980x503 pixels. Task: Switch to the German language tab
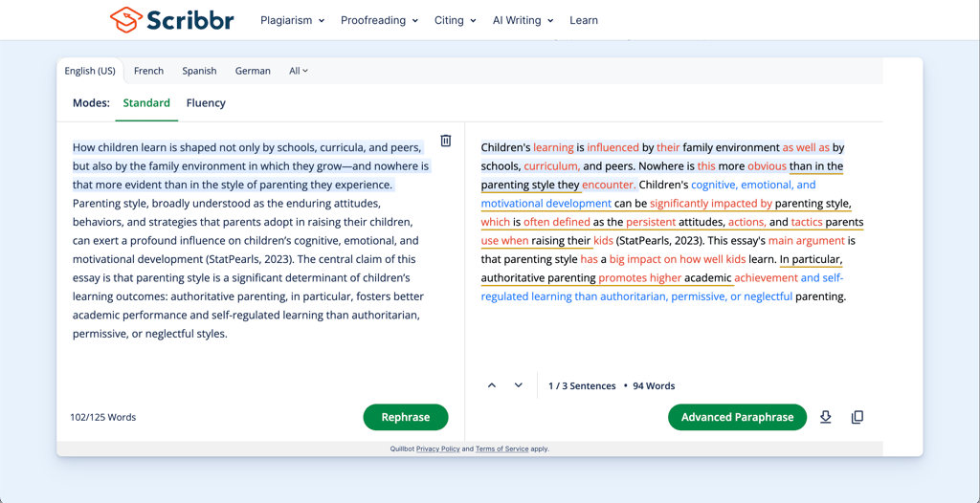(x=253, y=71)
